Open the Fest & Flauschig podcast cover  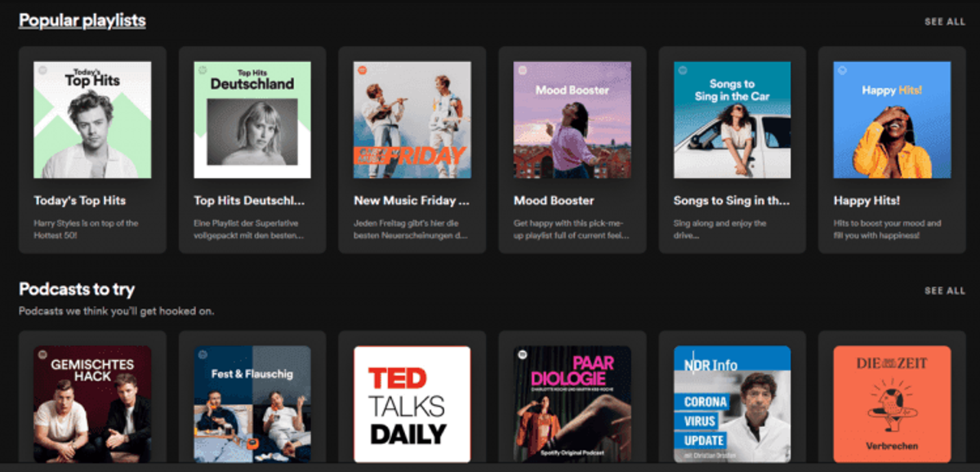point(252,404)
